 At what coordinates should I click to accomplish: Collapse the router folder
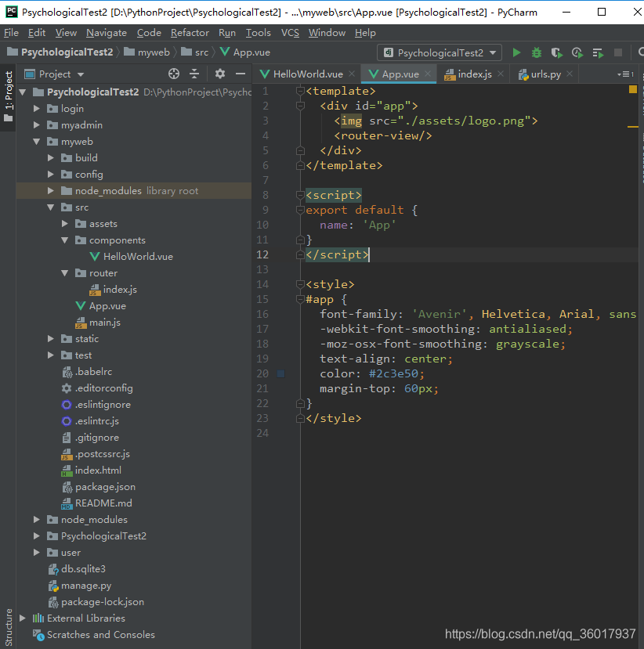coord(64,273)
